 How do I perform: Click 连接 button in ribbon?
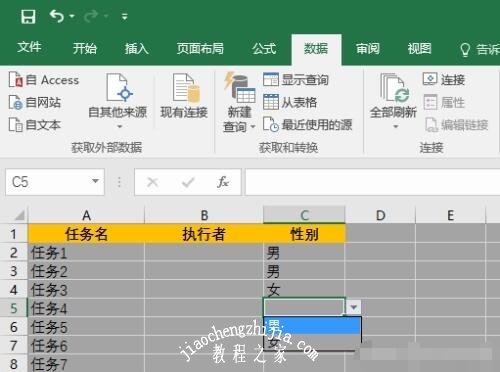[444, 80]
